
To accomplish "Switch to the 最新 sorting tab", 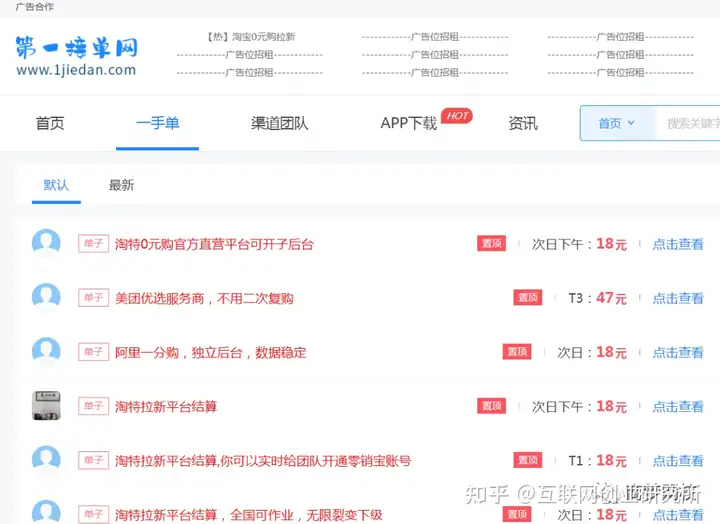I will (121, 185).
